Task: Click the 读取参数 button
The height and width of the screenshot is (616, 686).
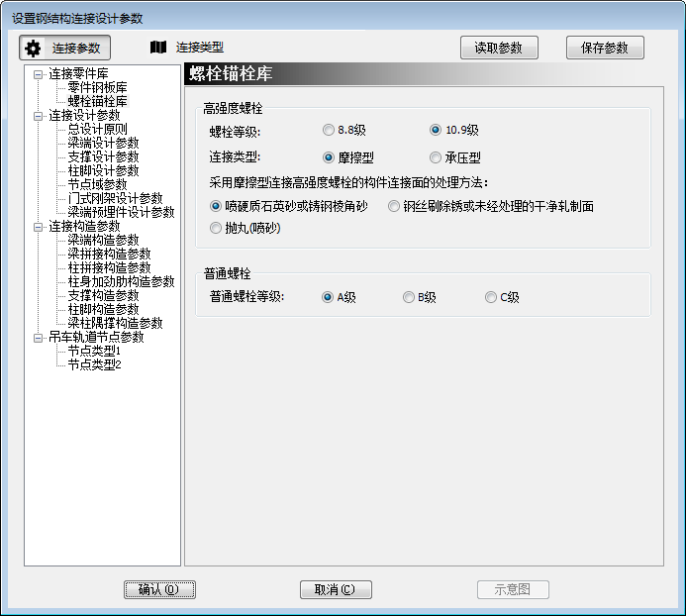Action: coord(498,48)
